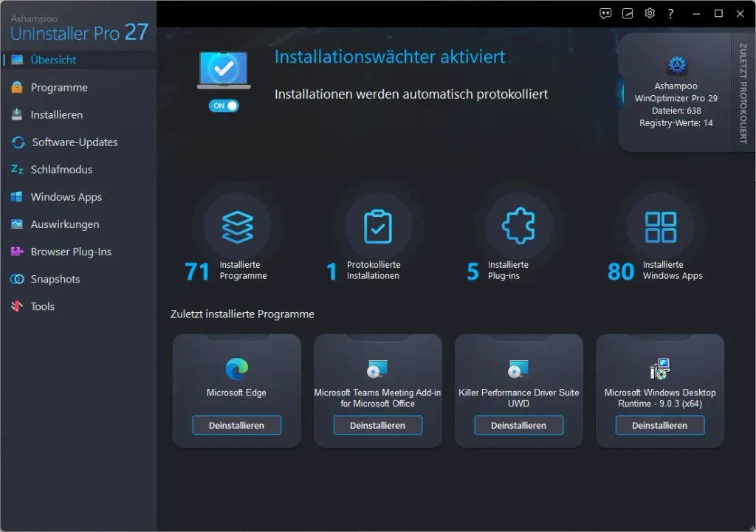This screenshot has height=532, width=756.
Task: Click the Registry-Werte: 14 value
Action: pyautogui.click(x=676, y=123)
